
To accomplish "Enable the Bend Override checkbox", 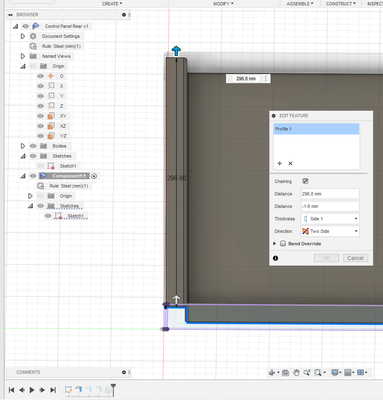I will click(283, 244).
